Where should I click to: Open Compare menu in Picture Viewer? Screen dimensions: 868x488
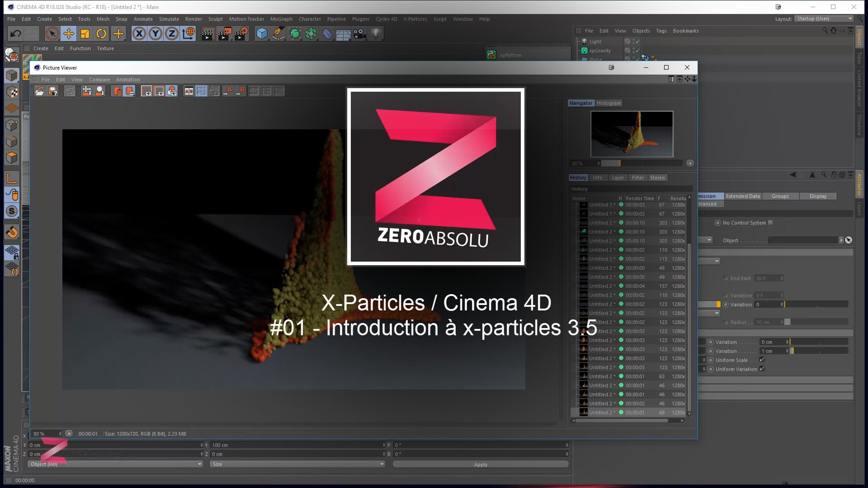[99, 80]
